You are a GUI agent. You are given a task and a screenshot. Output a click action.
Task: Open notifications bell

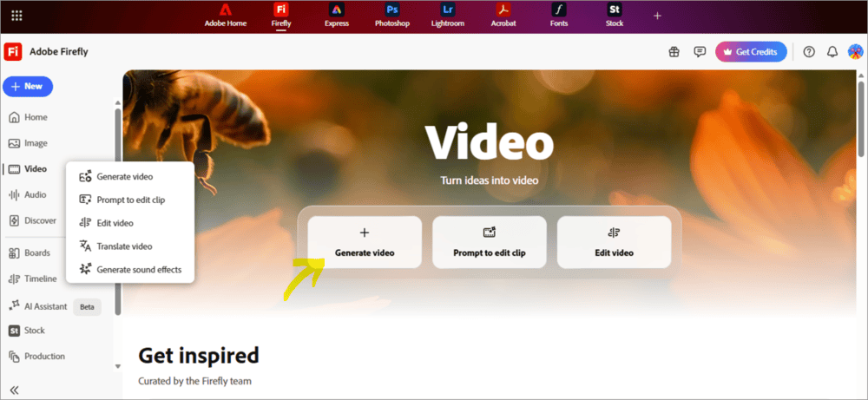832,52
